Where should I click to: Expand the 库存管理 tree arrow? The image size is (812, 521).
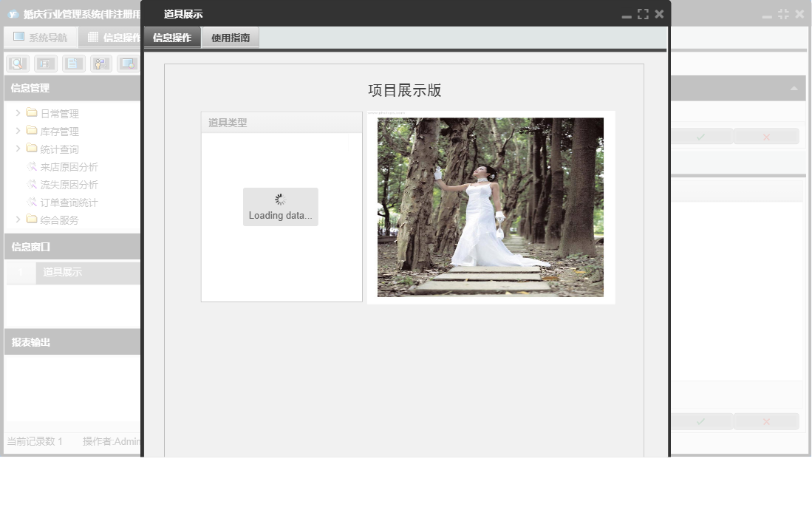[18, 131]
